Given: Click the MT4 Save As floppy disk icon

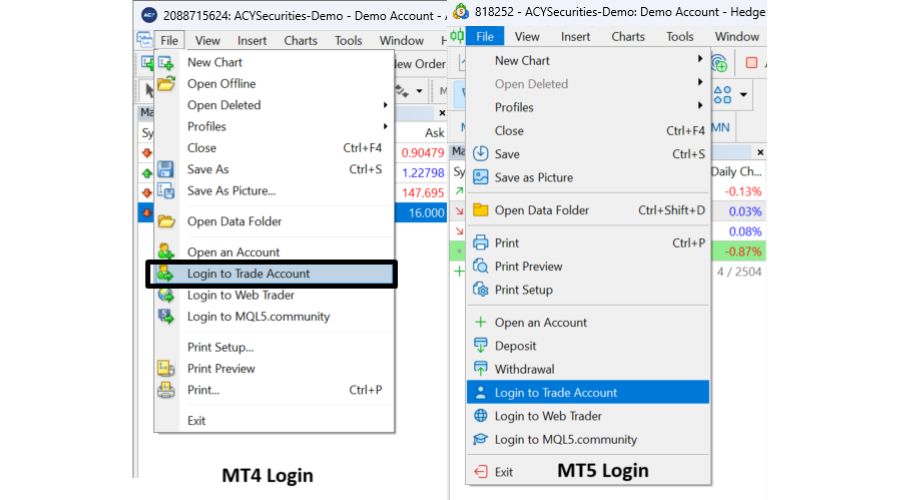Looking at the screenshot, I should (167, 170).
